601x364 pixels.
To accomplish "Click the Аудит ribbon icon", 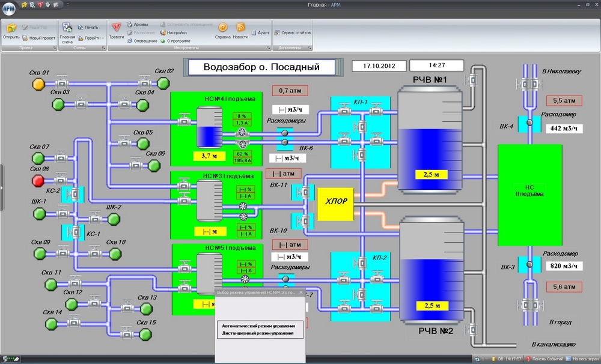I will point(260,32).
